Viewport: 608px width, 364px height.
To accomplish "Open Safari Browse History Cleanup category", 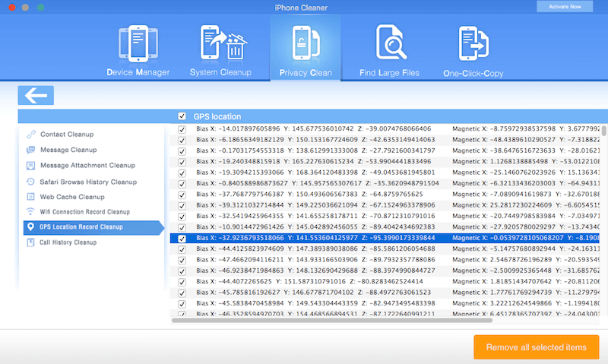I will [x=88, y=182].
